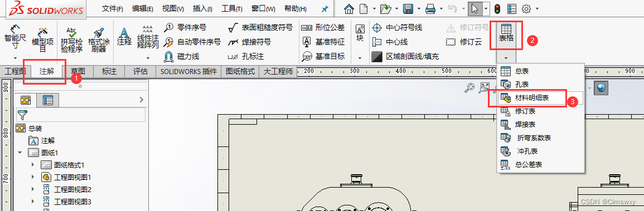The image size is (644, 211).
Task: Choose 总表 from the table menu
Action: click(540, 71)
